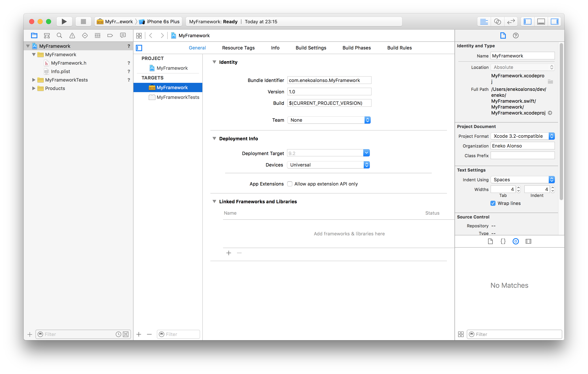Viewport: 588px width, 374px height.
Task: Open the Symbol navigator icon
Action: (x=47, y=35)
